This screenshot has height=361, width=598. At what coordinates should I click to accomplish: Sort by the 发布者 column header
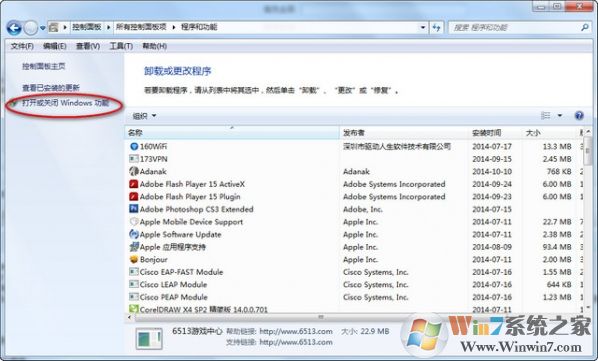[403, 133]
